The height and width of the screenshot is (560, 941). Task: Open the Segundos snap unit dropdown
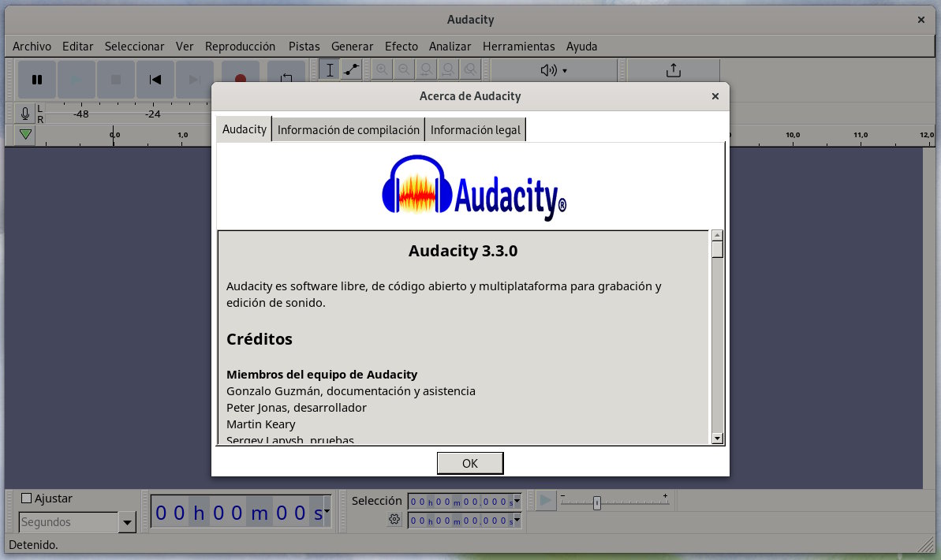coord(127,522)
